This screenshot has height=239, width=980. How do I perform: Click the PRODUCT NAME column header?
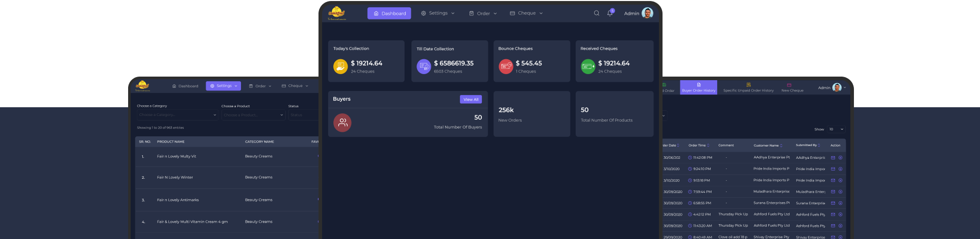170,141
